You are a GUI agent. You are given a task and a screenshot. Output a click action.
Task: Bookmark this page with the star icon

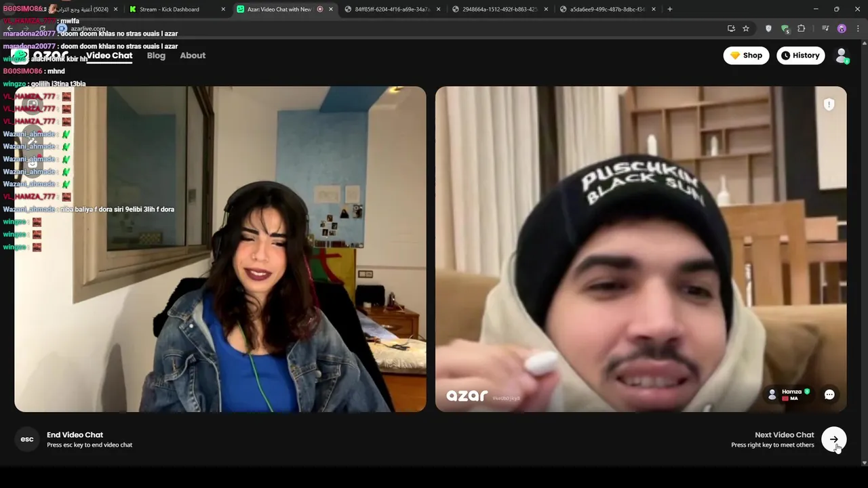(x=746, y=28)
